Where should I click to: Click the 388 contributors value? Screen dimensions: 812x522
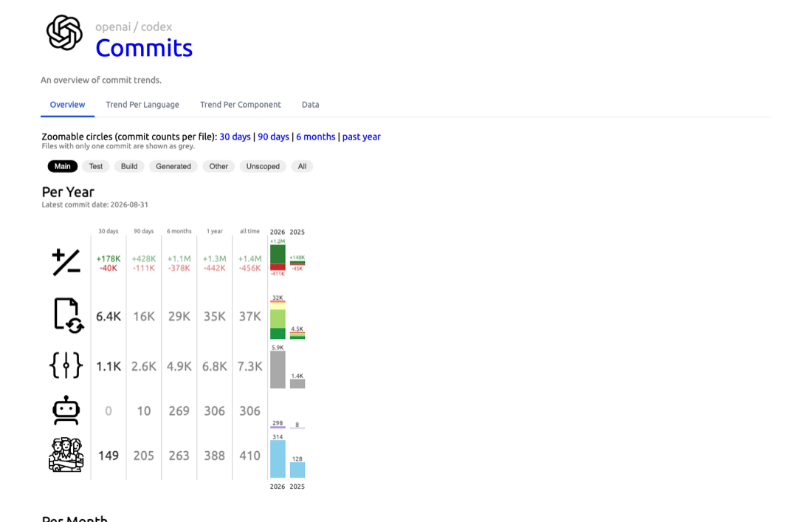pos(214,456)
